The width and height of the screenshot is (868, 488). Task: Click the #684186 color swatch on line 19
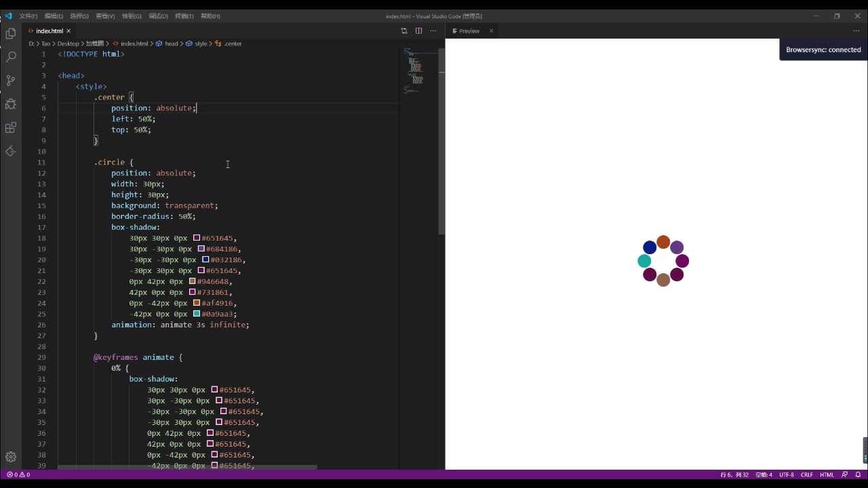pos(201,249)
